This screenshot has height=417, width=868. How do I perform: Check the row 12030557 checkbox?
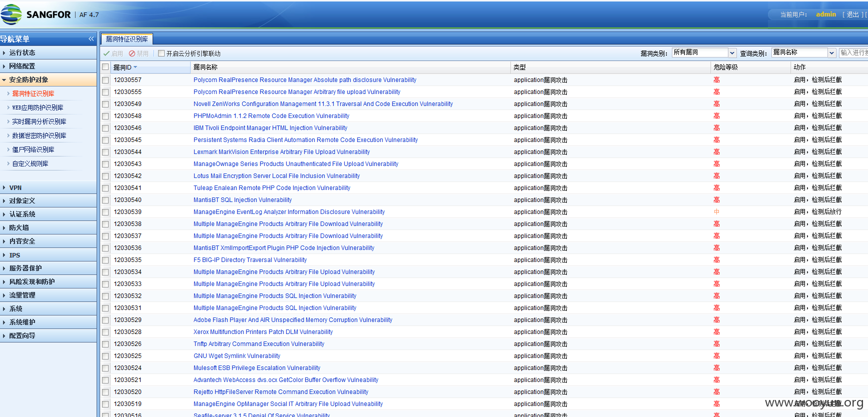[105, 80]
